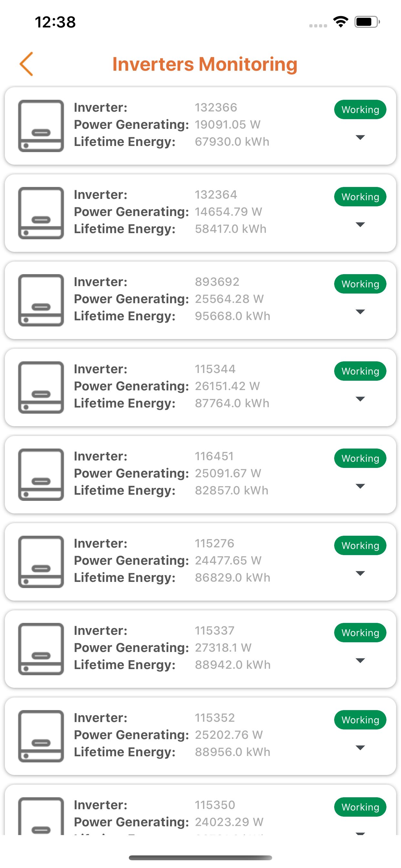Tap the inverter 115337 device icon

point(41,649)
